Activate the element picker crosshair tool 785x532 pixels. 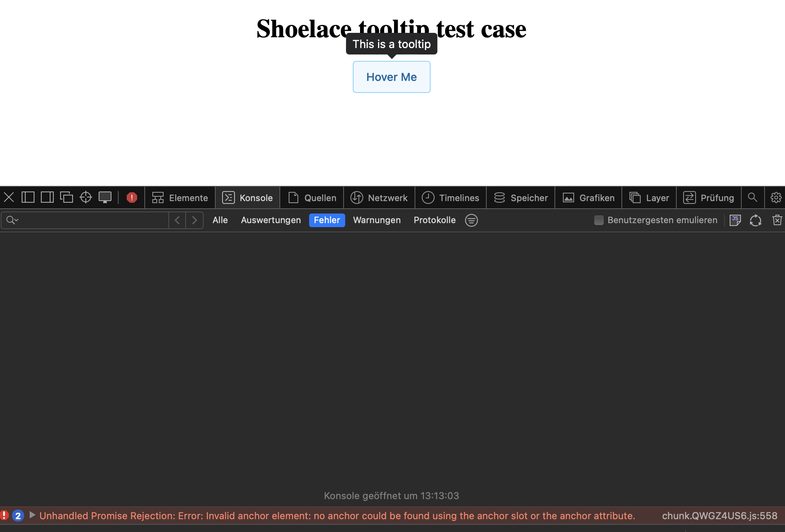point(85,197)
